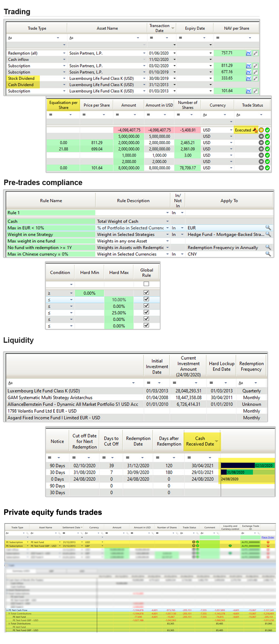Open NAV chart icon for 757.71 row
The width and height of the screenshot is (279, 644).
point(248,53)
